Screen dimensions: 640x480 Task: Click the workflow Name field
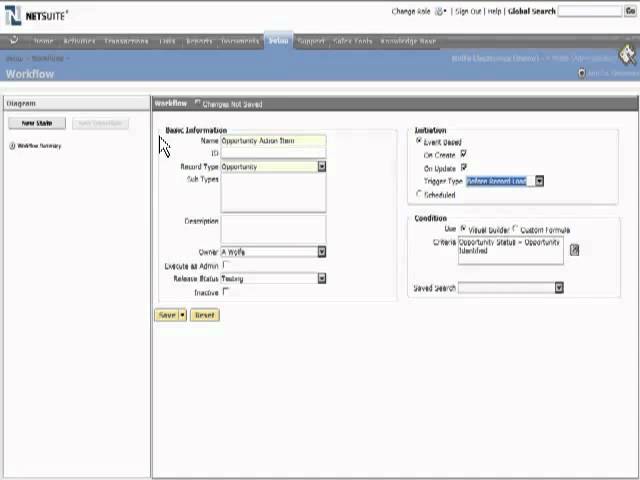tap(273, 140)
